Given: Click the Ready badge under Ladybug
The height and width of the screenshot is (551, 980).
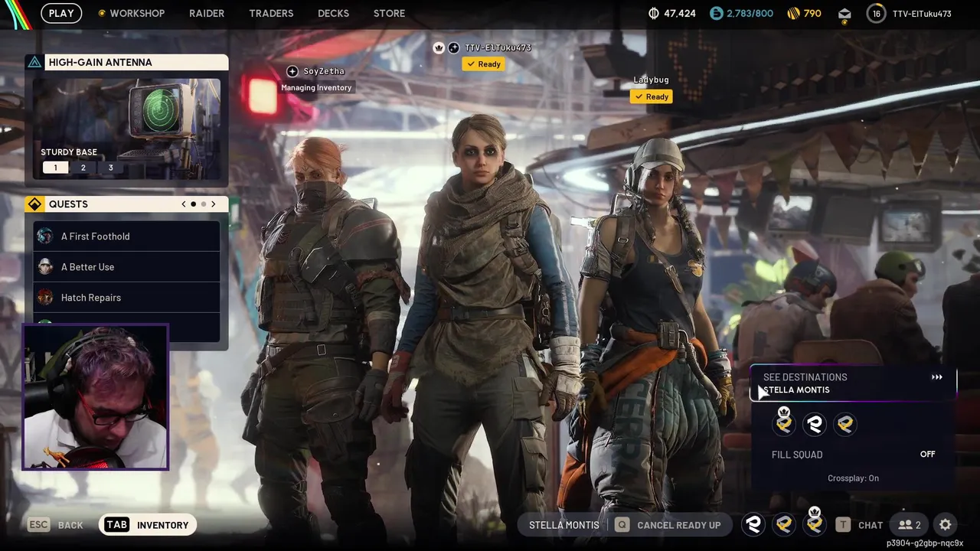Looking at the screenshot, I should click(x=652, y=96).
